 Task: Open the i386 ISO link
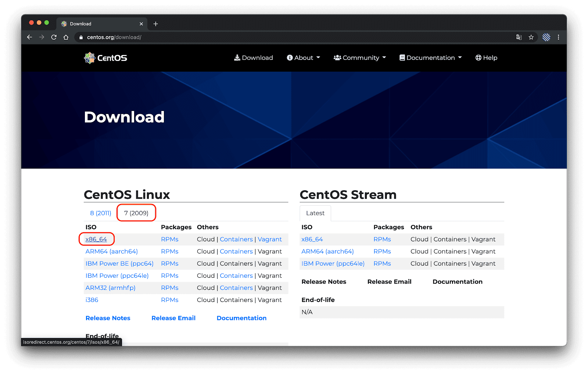pos(92,300)
